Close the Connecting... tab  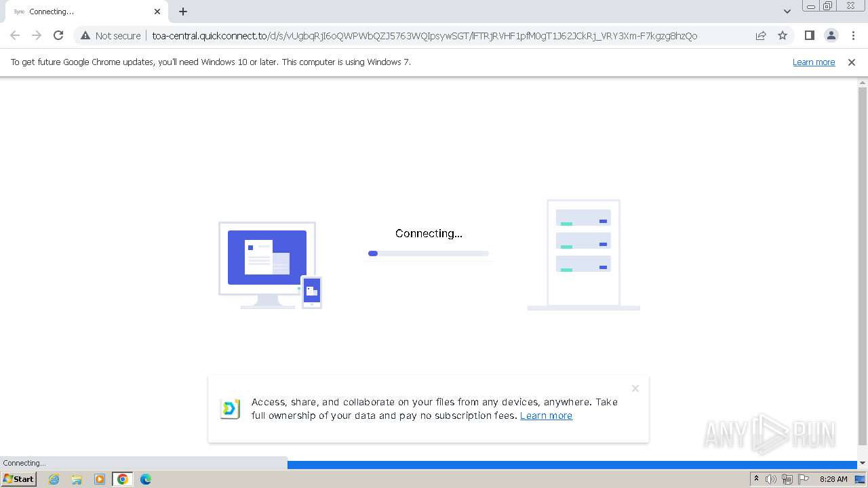click(x=157, y=12)
